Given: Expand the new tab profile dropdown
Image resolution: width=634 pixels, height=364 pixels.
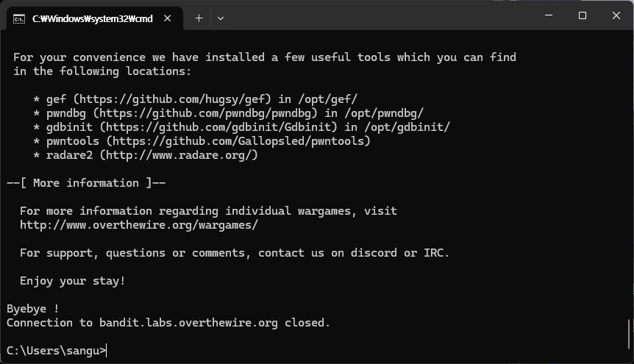Looking at the screenshot, I should [221, 18].
